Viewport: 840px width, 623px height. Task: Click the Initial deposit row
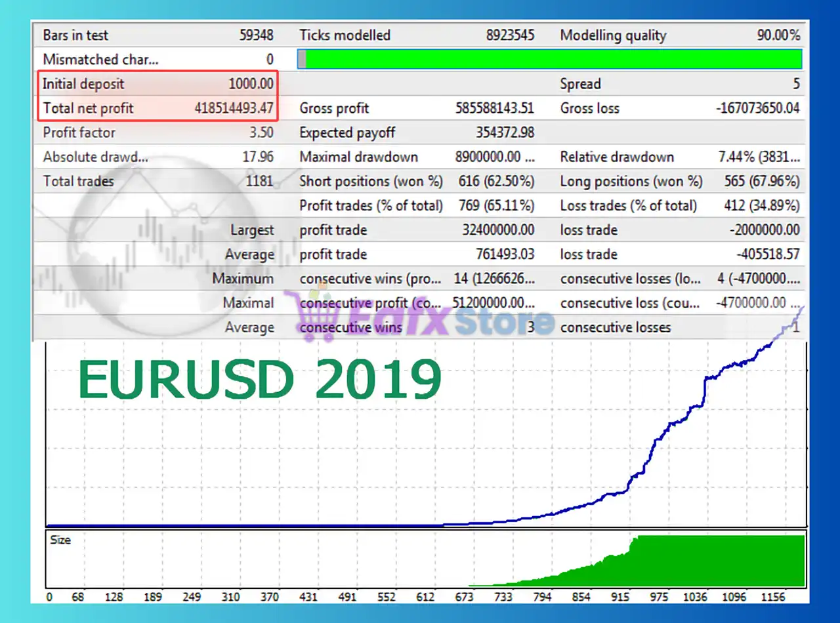click(x=157, y=84)
